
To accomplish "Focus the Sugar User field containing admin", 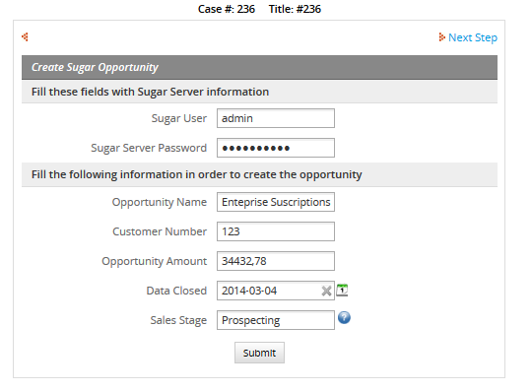I will click(x=276, y=118).
